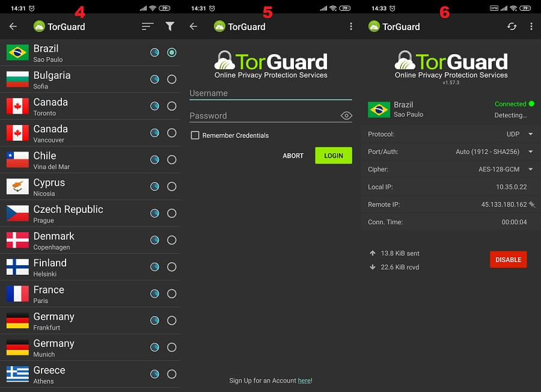Tap the 'France' server name
541x392 pixels.
point(49,290)
